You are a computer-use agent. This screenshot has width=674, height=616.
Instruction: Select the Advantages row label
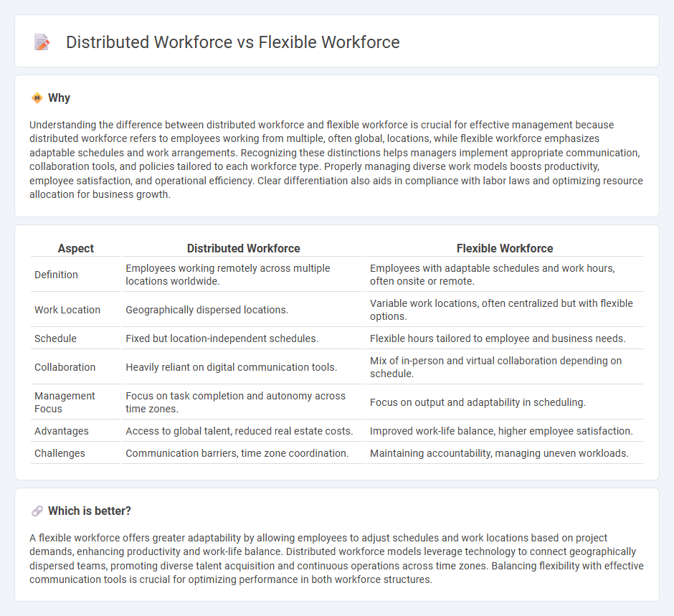coord(62,431)
